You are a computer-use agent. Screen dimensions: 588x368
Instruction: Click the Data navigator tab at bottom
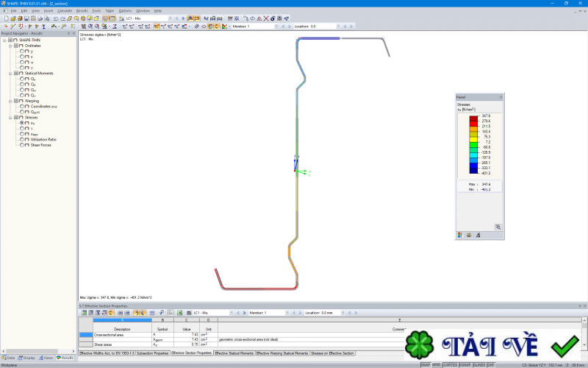[x=8, y=358]
